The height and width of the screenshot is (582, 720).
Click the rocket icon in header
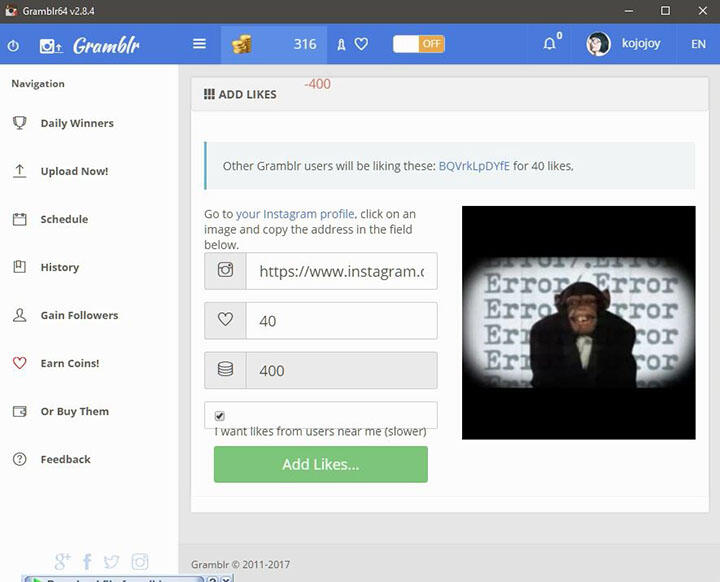coord(341,45)
